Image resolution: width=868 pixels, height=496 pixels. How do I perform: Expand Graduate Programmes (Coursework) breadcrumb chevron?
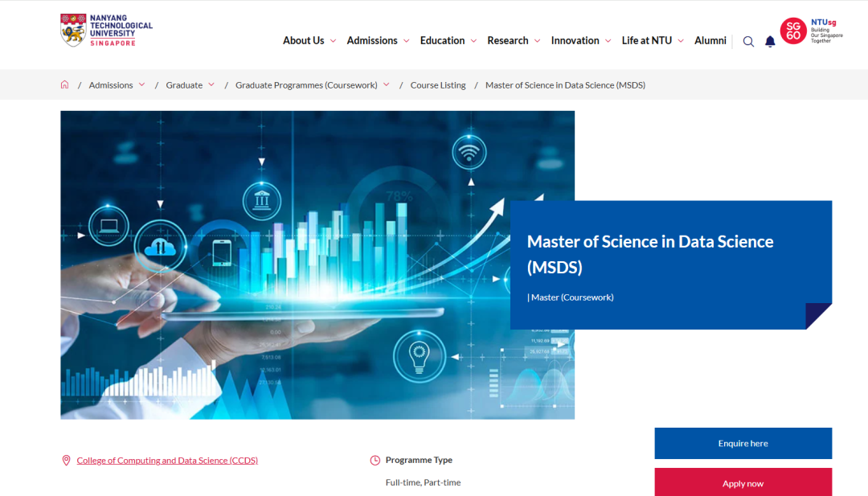click(387, 84)
